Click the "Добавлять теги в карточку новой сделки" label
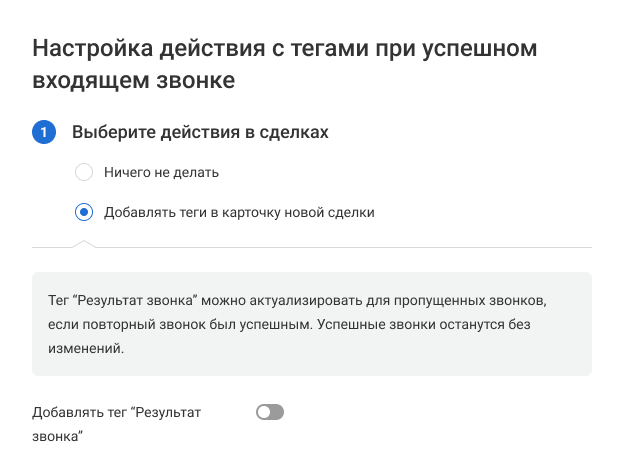This screenshot has width=624, height=464. click(239, 212)
